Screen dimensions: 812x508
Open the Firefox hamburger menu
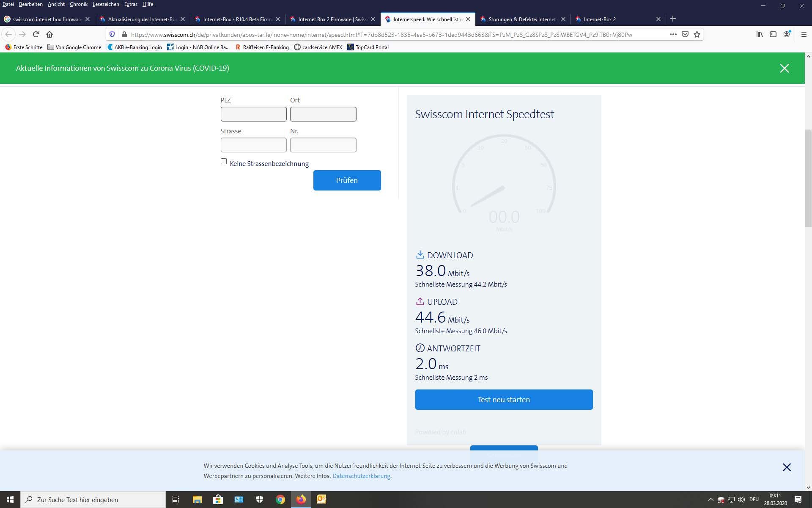point(804,34)
